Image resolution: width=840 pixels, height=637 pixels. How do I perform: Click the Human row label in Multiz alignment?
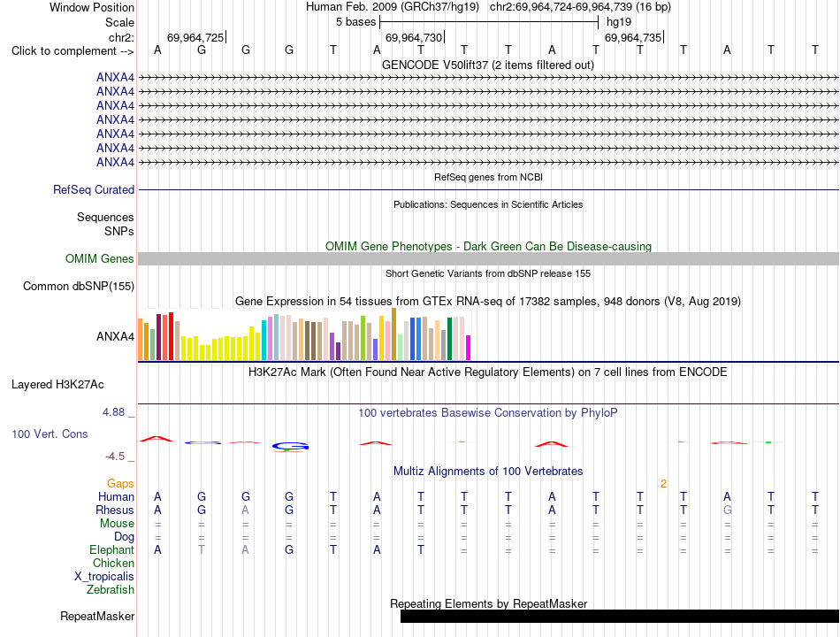coord(116,497)
